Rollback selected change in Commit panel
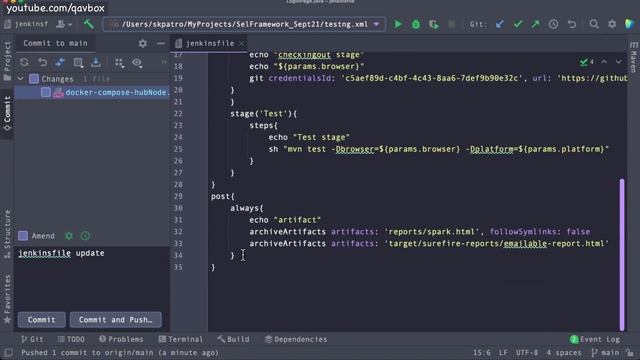640x360 pixels. [x=42, y=62]
